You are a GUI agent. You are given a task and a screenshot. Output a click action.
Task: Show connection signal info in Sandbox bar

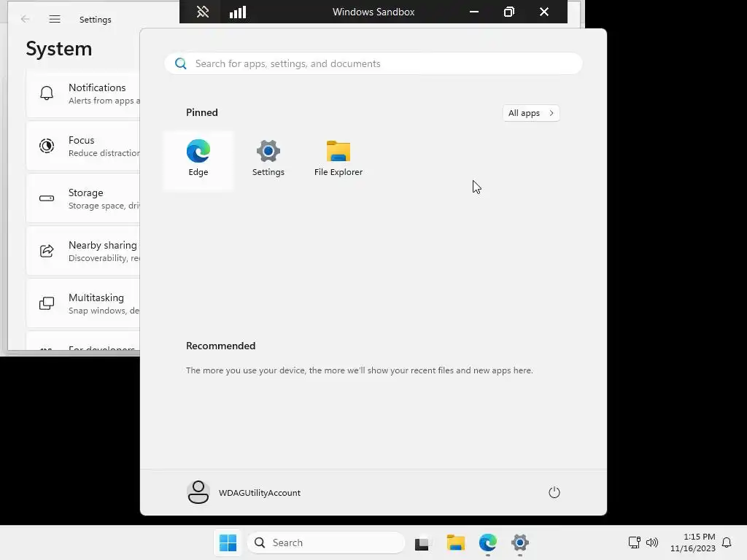[x=238, y=12]
